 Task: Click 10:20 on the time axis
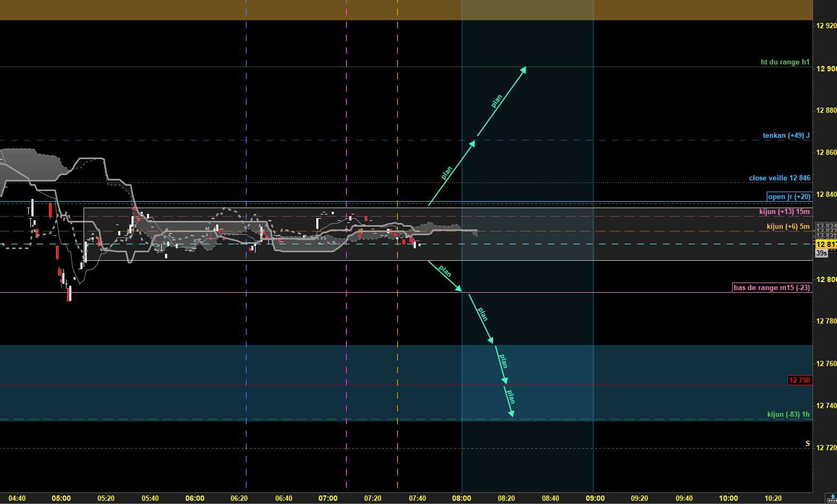(773, 498)
